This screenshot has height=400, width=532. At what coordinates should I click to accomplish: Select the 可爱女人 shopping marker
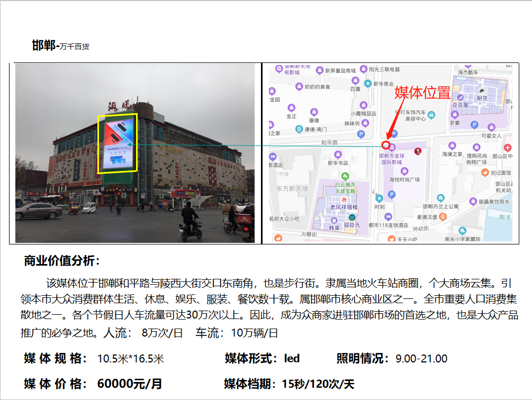pos(491,128)
